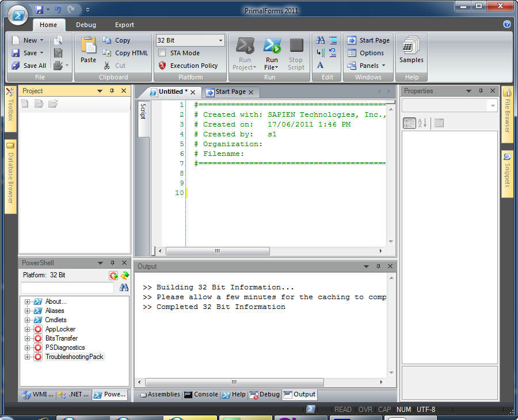
Task: Click the Find binoculars icon in Edit group
Action: pyautogui.click(x=320, y=40)
